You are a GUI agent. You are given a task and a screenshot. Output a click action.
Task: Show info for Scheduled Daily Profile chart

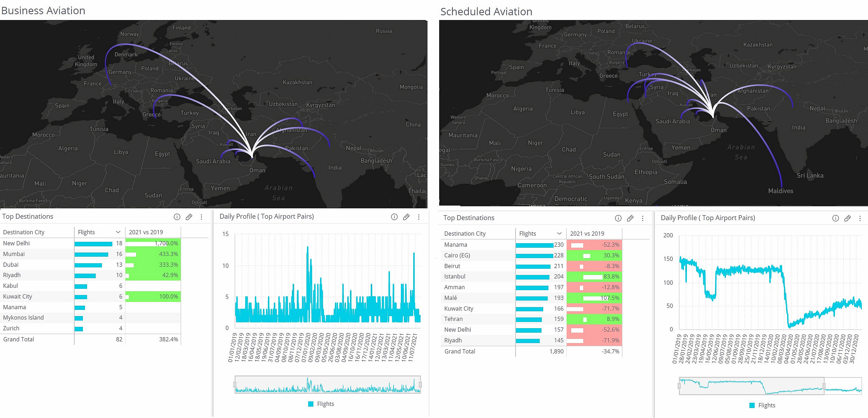(x=836, y=218)
